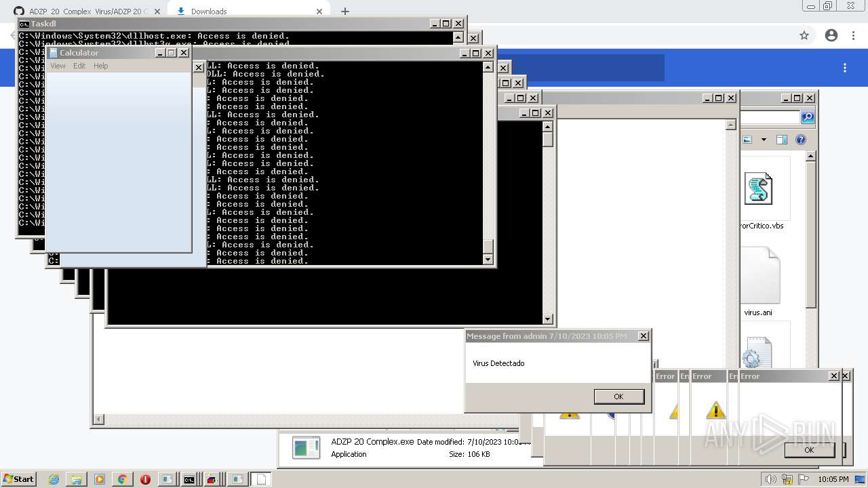Open a new Chrome tab
This screenshot has height=488, width=868.
point(344,12)
